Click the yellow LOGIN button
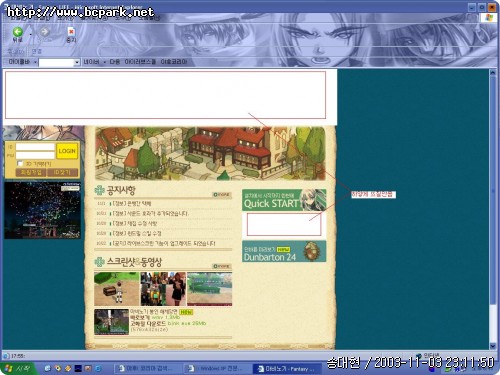Image resolution: width=500 pixels, height=375 pixels. point(67,151)
